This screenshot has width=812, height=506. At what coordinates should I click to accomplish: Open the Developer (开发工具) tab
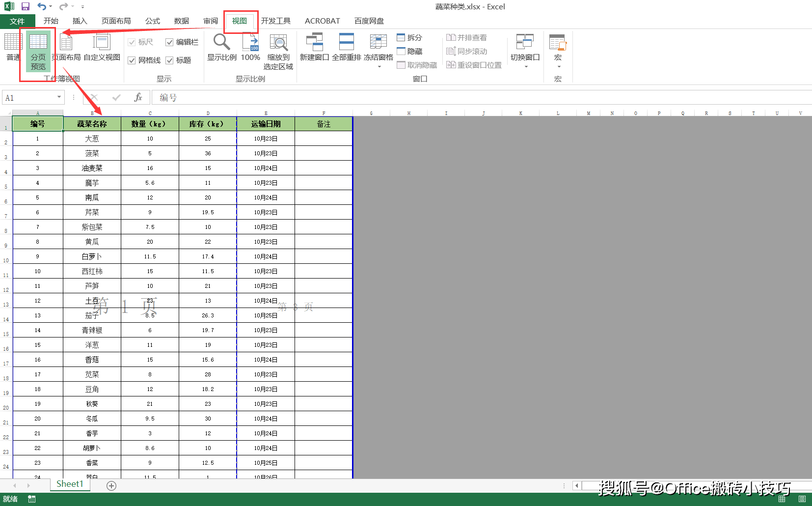coord(275,21)
